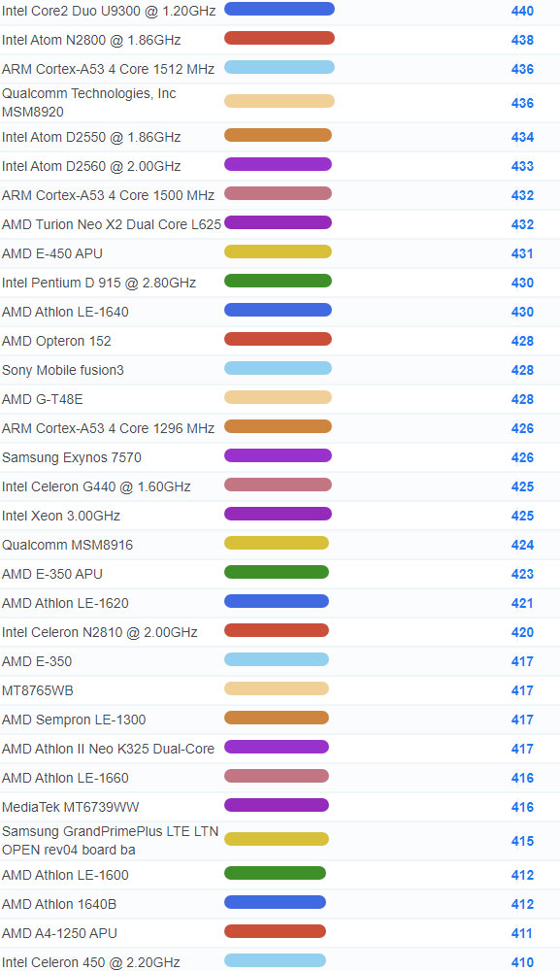Click score 440 for Core2 Duo U9300

pos(522,11)
